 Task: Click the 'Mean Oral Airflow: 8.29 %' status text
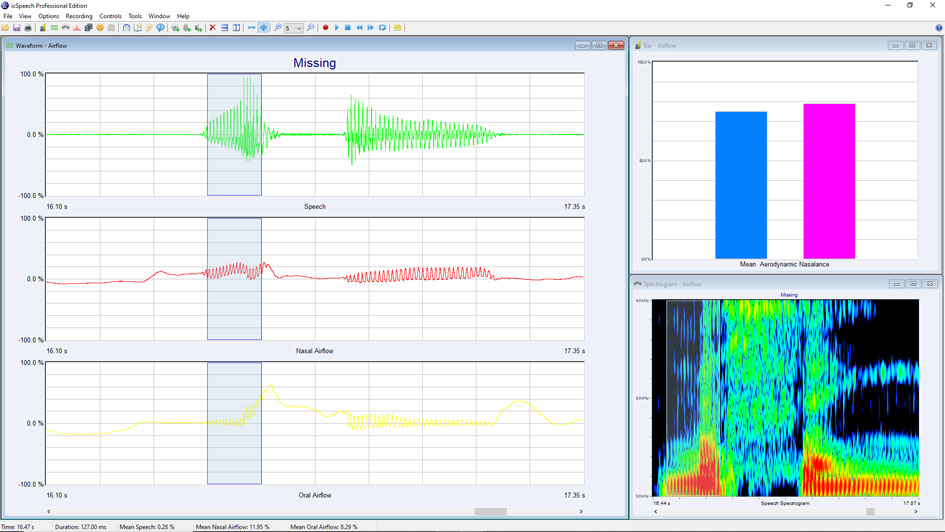(324, 527)
